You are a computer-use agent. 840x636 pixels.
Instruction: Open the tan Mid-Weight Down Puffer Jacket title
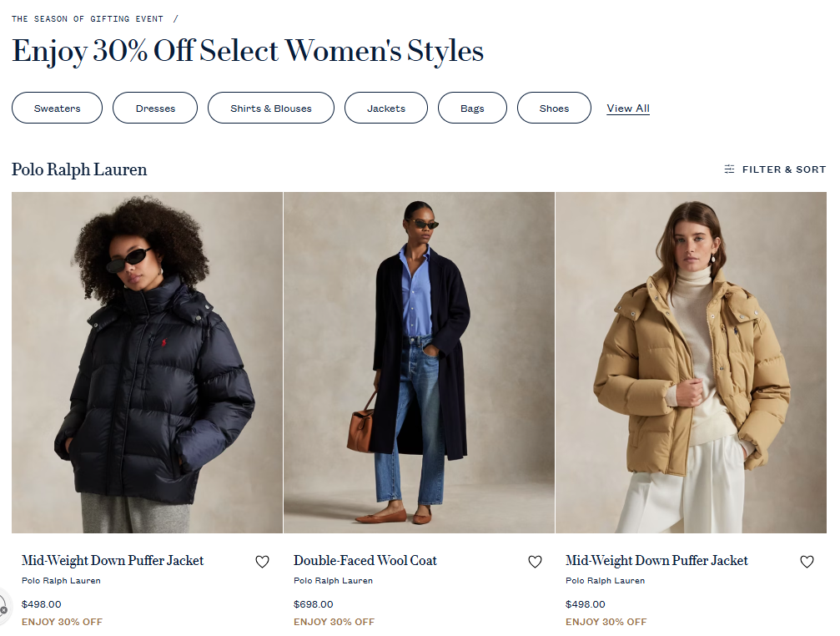click(656, 561)
